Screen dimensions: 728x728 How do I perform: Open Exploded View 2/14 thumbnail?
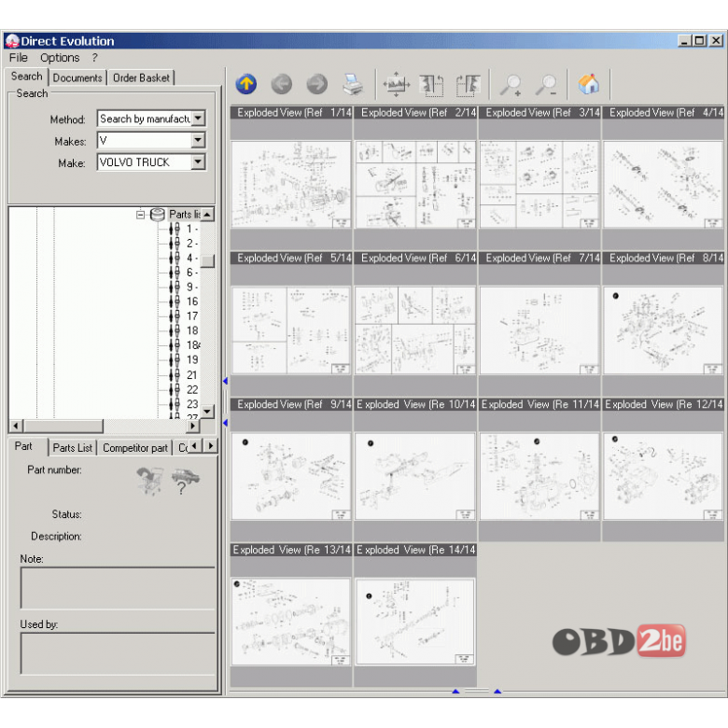click(415, 185)
